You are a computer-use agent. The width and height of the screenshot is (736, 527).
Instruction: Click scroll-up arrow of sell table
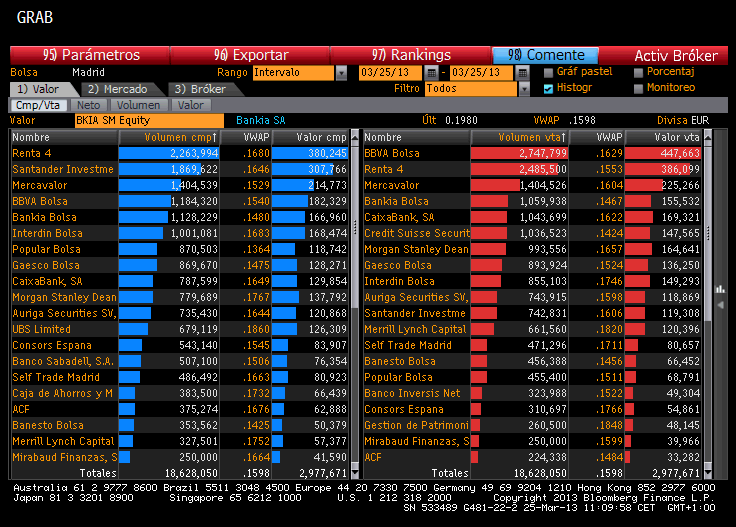point(708,137)
